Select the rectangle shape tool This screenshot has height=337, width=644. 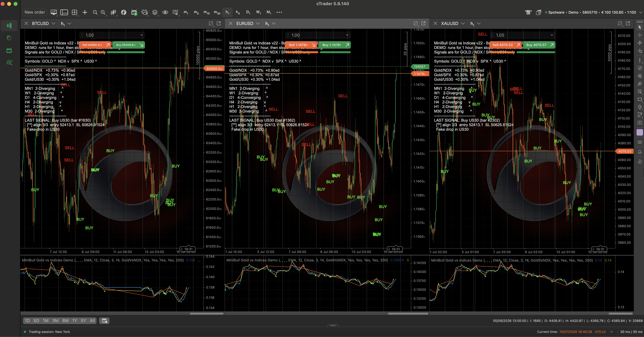coord(639,99)
